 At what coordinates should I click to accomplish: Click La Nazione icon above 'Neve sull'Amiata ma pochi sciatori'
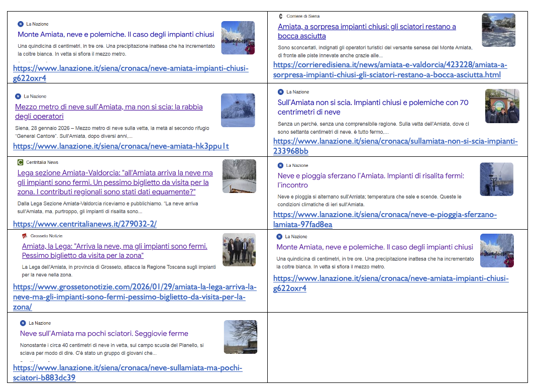point(23,323)
